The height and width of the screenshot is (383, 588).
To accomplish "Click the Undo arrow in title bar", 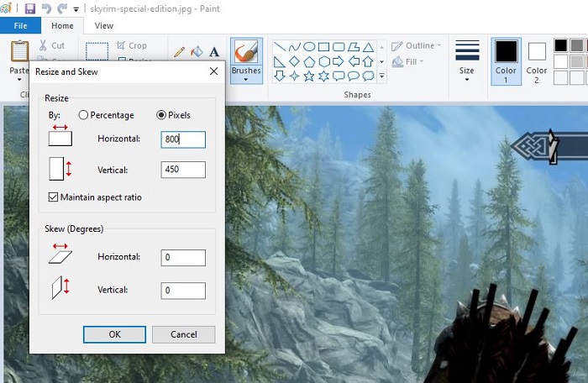I will [x=46, y=8].
